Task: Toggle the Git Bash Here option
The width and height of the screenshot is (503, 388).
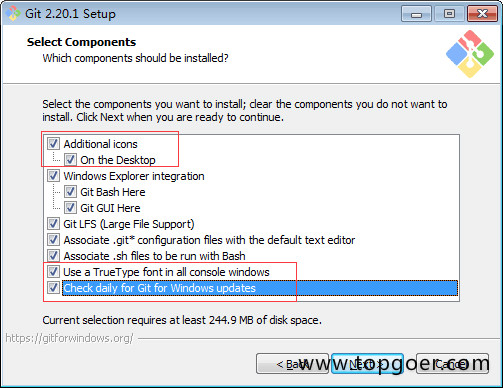Action: (x=70, y=192)
